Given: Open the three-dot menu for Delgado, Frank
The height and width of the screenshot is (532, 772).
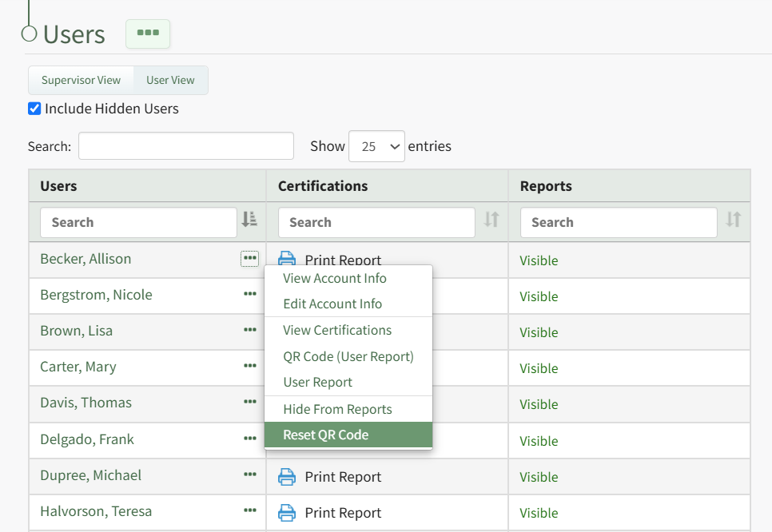Looking at the screenshot, I should [x=249, y=439].
